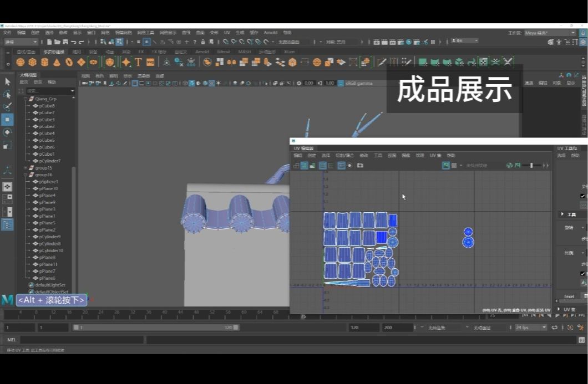588x384 pixels.
Task: Click the Text creation icon on the shelf
Action: [138, 62]
